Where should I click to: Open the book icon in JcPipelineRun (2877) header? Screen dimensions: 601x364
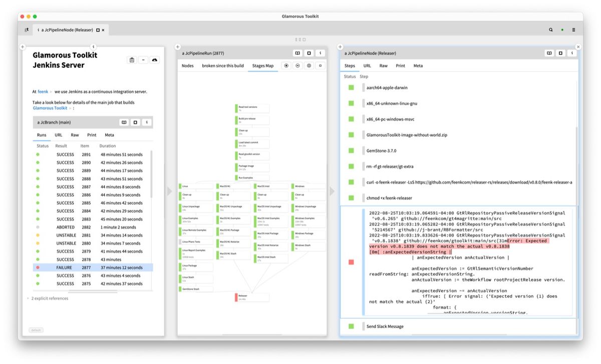pyautogui.click(x=297, y=53)
